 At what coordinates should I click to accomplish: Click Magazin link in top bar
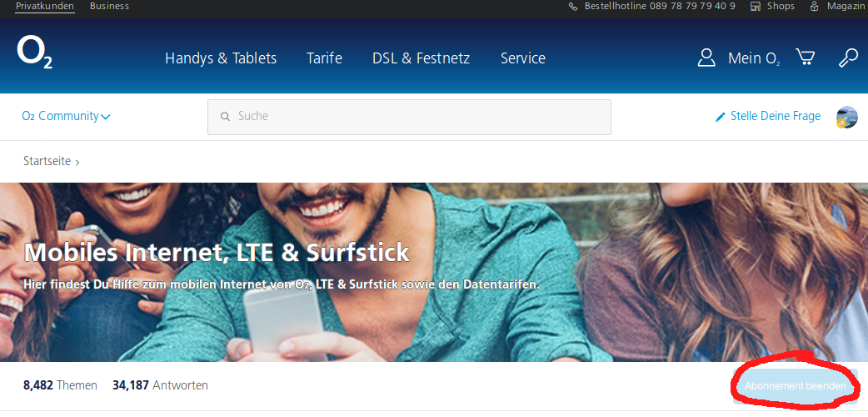pos(846,6)
